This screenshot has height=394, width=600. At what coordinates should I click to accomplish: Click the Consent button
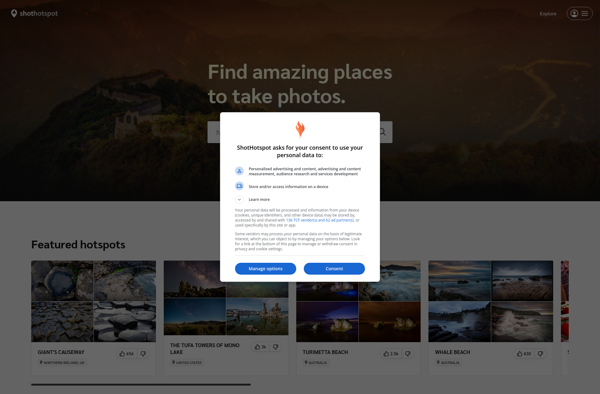pyautogui.click(x=334, y=269)
